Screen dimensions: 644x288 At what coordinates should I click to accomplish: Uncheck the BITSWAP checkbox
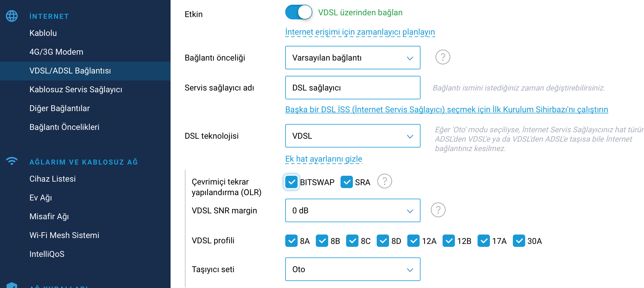[291, 182]
